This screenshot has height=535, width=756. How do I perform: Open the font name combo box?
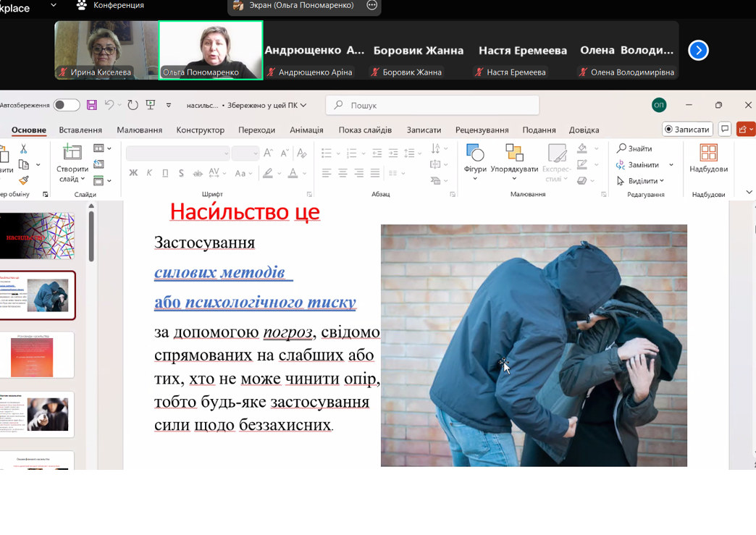pyautogui.click(x=177, y=153)
